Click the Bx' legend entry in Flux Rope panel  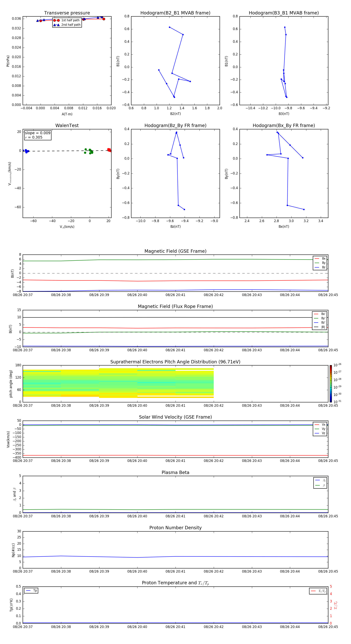pos(320,314)
